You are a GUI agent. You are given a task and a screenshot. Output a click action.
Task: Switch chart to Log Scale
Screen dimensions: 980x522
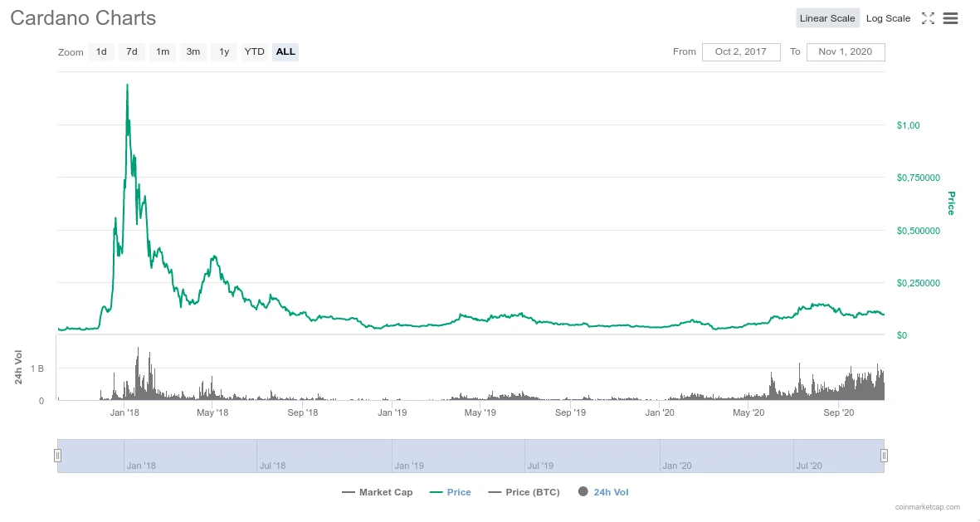[888, 18]
